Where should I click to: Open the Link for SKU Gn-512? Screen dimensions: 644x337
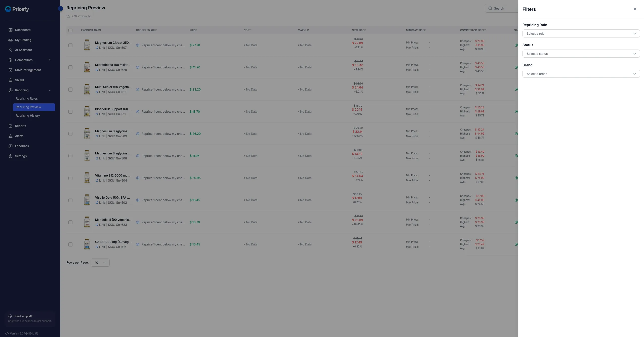coord(100,92)
